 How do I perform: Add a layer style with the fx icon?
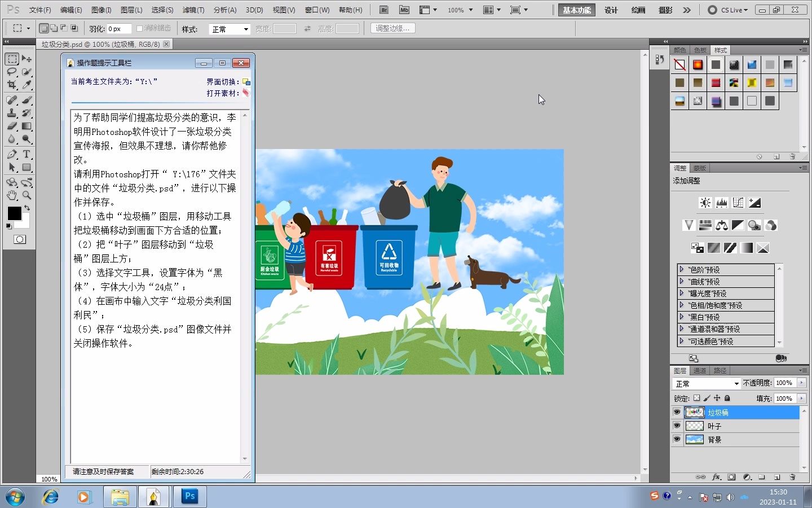click(x=716, y=477)
